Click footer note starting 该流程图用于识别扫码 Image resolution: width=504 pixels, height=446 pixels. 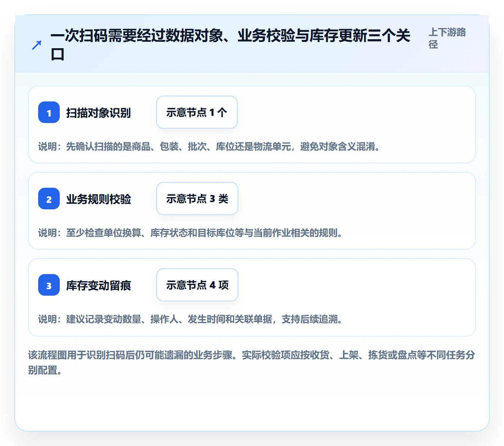(x=252, y=363)
